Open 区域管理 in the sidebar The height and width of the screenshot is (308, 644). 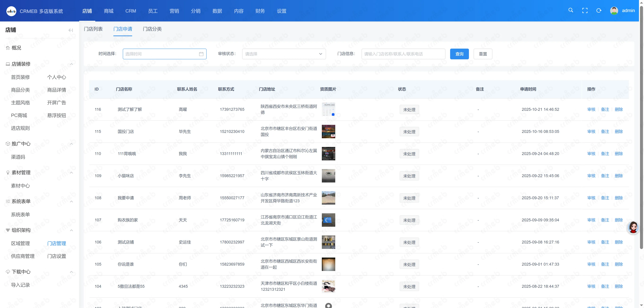(20, 243)
